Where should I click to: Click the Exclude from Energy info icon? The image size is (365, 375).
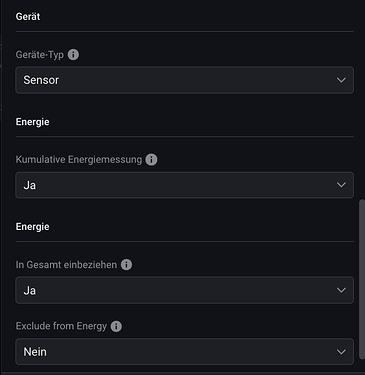tap(116, 326)
